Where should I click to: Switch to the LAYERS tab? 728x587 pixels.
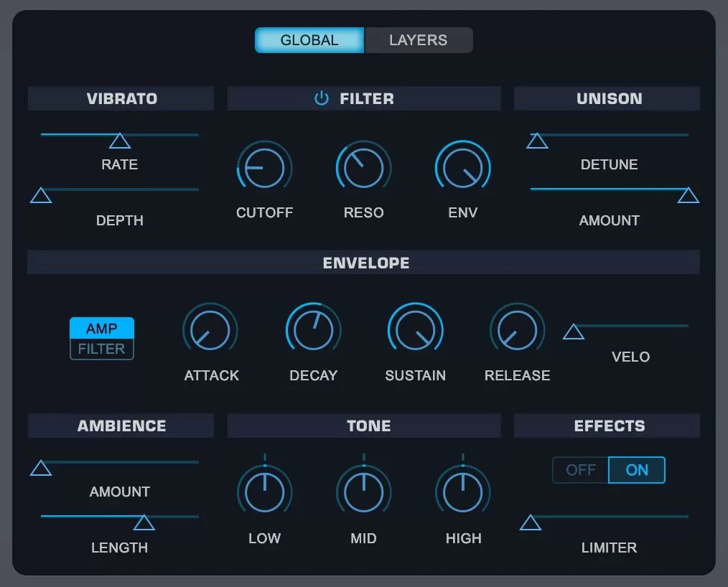[x=419, y=40]
